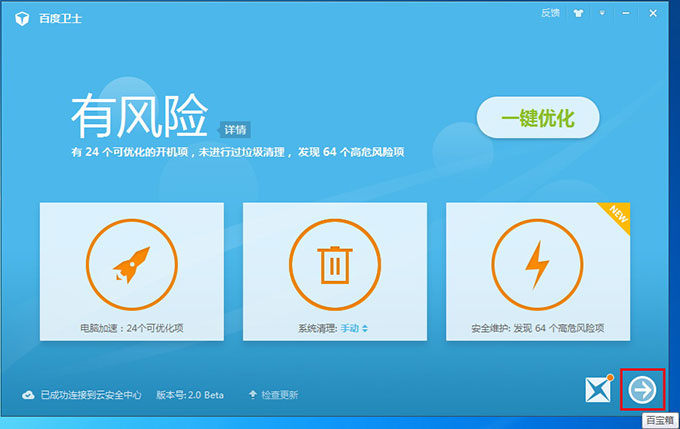Click the 安全维护 64 high-risk items label
This screenshot has width=680, height=429.
pos(537,328)
